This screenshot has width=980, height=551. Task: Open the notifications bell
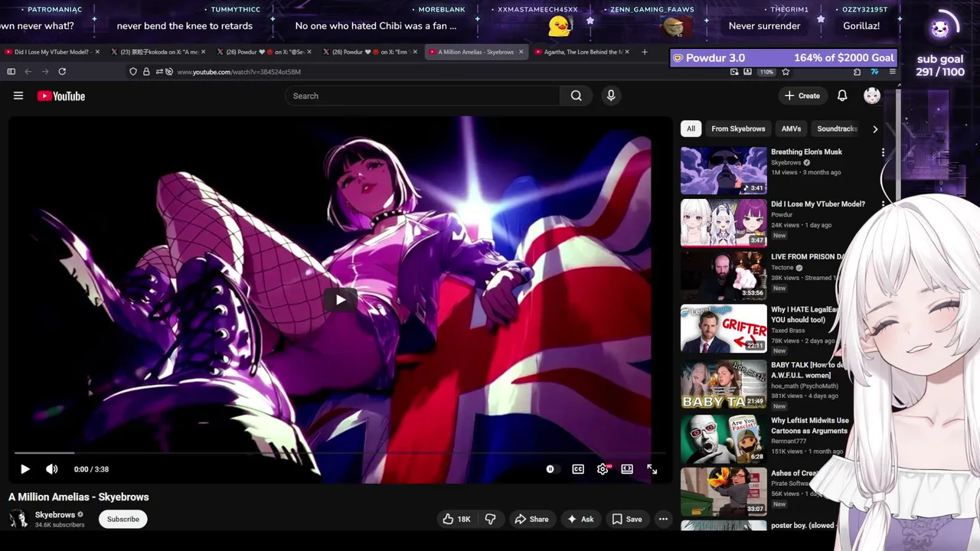(841, 96)
